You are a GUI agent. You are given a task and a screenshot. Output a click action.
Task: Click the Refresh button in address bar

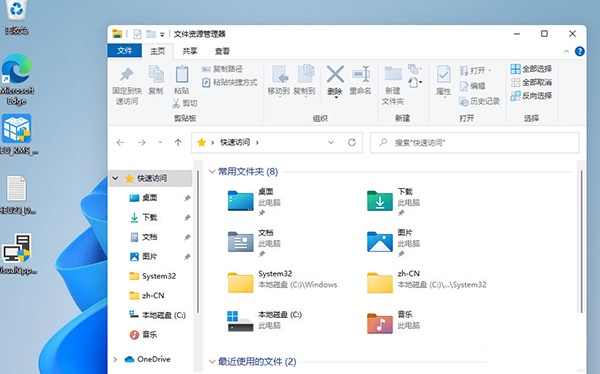(352, 142)
